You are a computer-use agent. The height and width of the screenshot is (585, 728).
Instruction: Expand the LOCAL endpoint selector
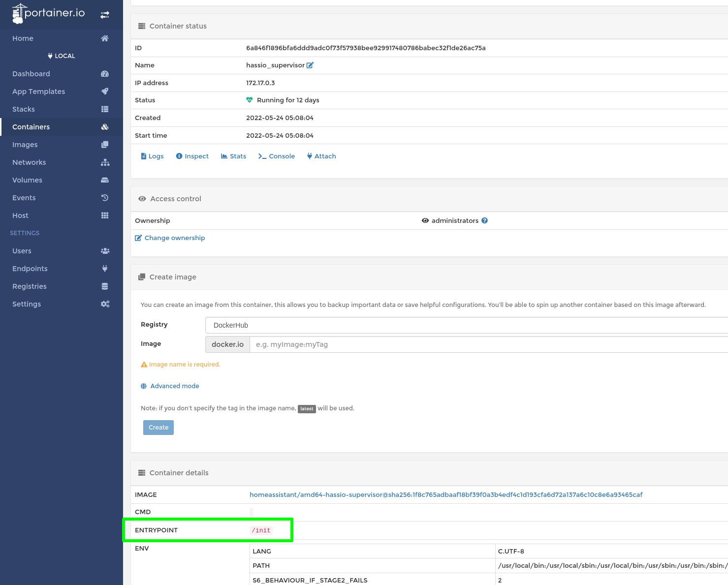61,56
